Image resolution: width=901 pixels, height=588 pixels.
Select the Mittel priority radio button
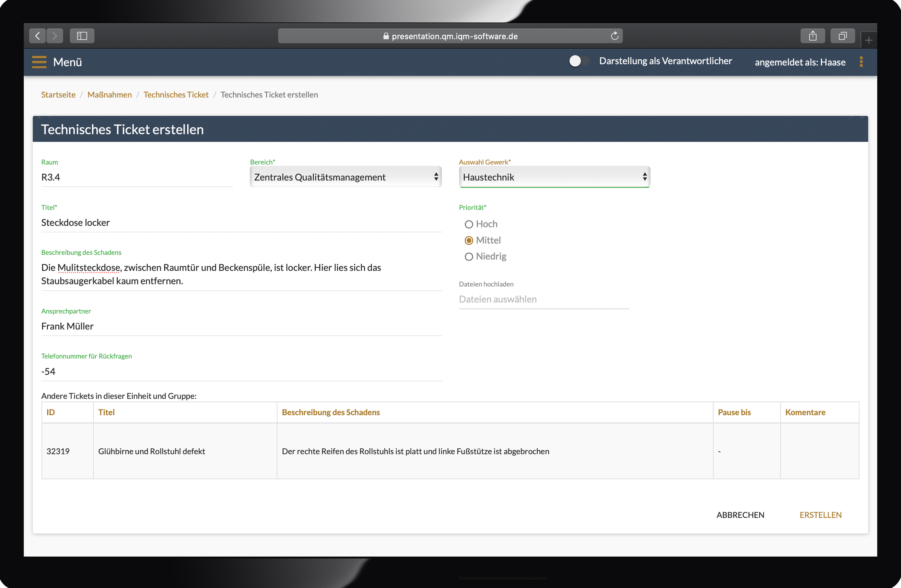click(469, 241)
